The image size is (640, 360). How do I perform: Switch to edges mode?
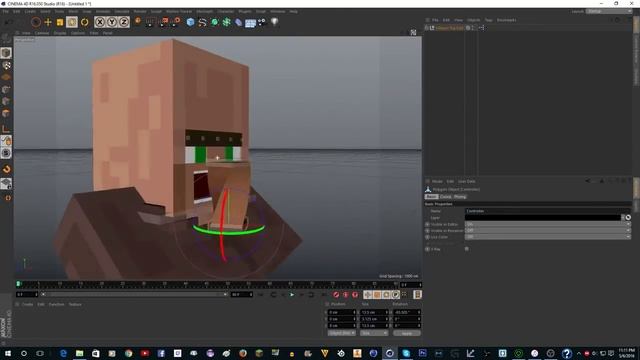(6, 101)
